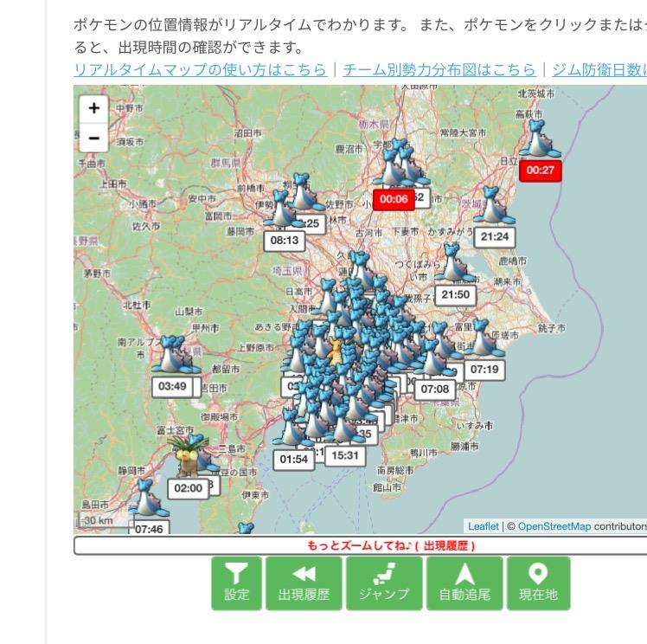Select the 07:08 time label

coord(434,390)
